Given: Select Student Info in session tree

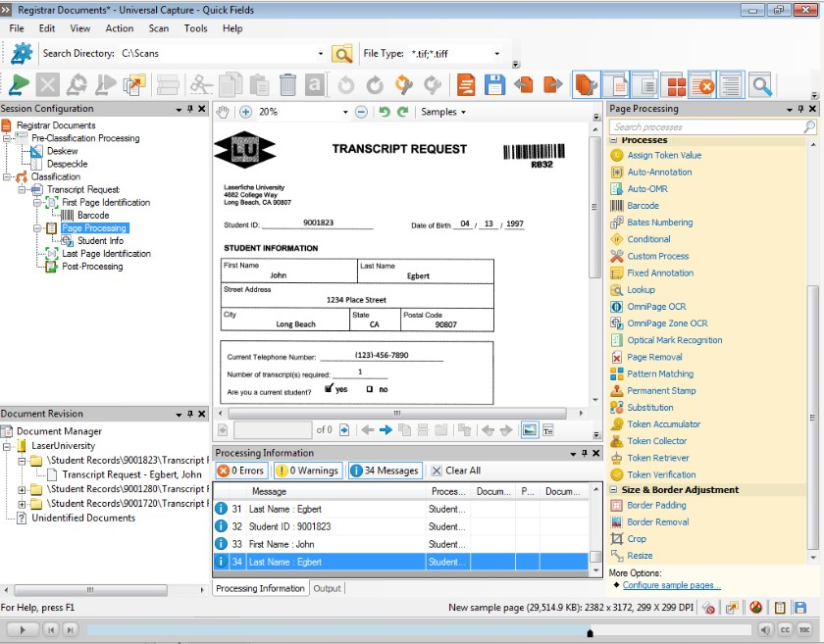Looking at the screenshot, I should [x=100, y=240].
